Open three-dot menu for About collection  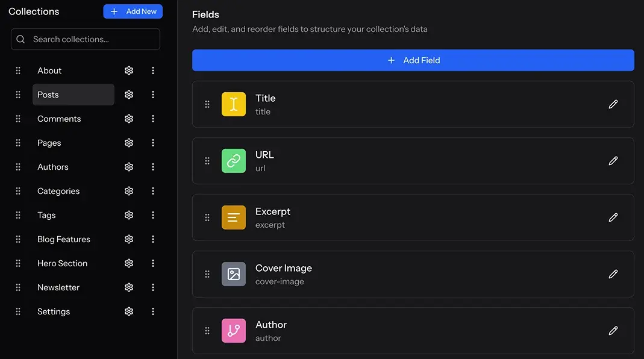click(153, 70)
